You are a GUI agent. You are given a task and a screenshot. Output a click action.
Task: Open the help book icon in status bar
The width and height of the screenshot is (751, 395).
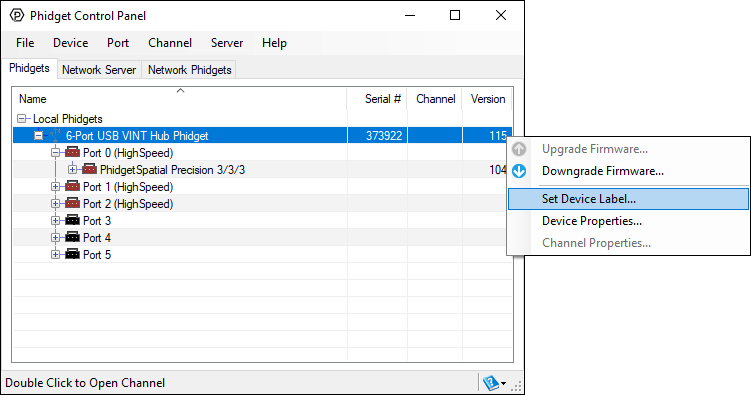coord(490,383)
